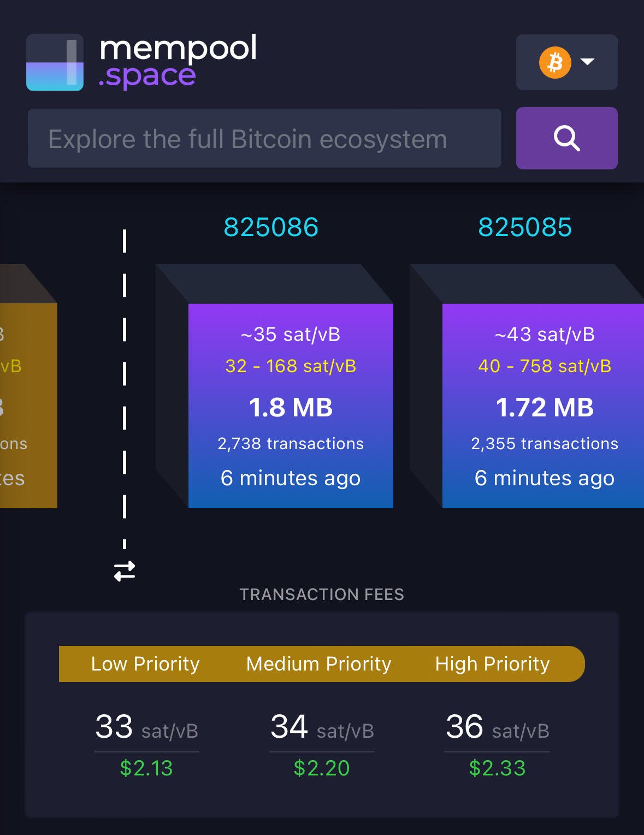Focus the 'Explore the full Bitcoin ecosystem' search field
The height and width of the screenshot is (835, 644).
pos(264,138)
